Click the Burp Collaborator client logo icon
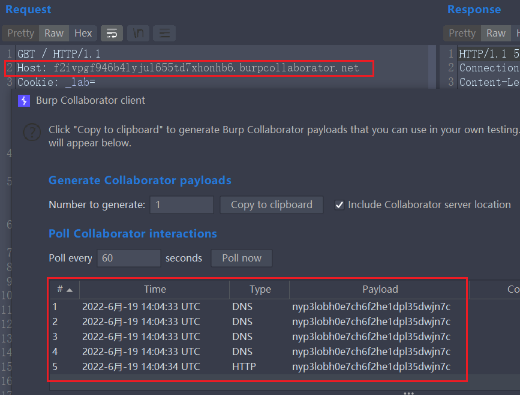The height and width of the screenshot is (395, 520). (x=24, y=101)
